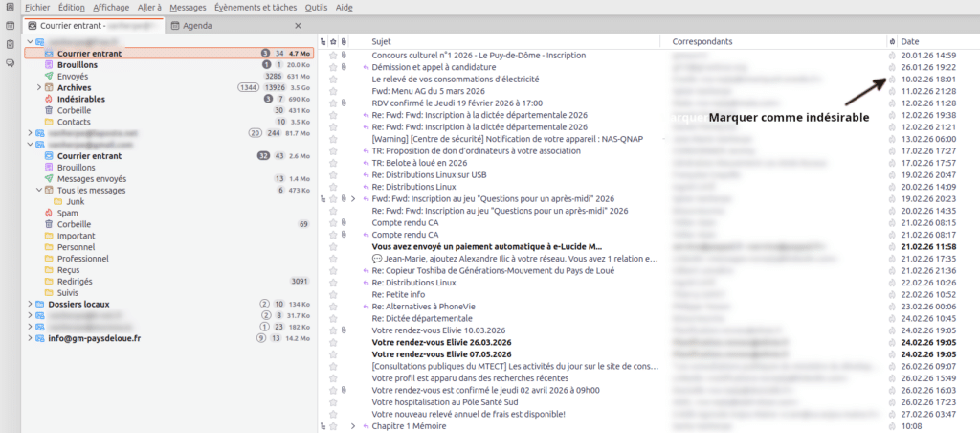Viewport: 980px width, 433px height.
Task: Open the Messages menu
Action: point(187,7)
